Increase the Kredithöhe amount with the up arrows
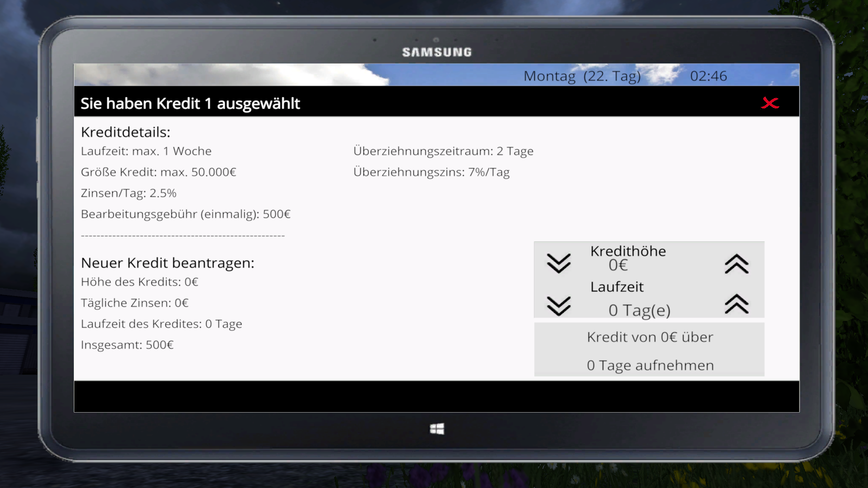This screenshot has width=868, height=488. coord(736,264)
